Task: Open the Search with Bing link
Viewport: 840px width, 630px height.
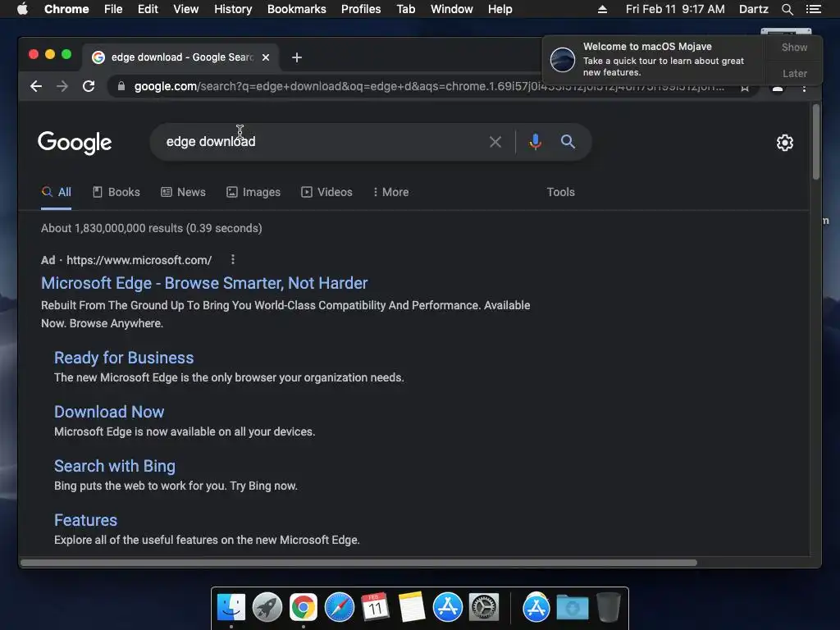Action: pyautogui.click(x=115, y=466)
